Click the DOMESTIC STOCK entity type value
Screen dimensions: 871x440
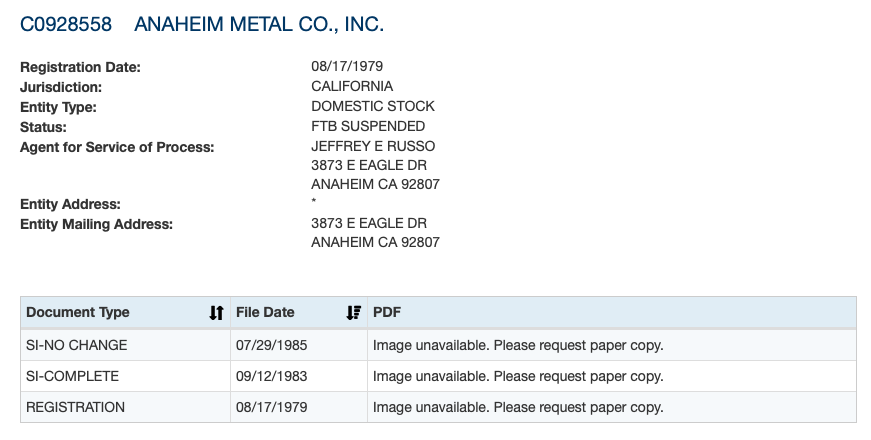click(x=373, y=106)
